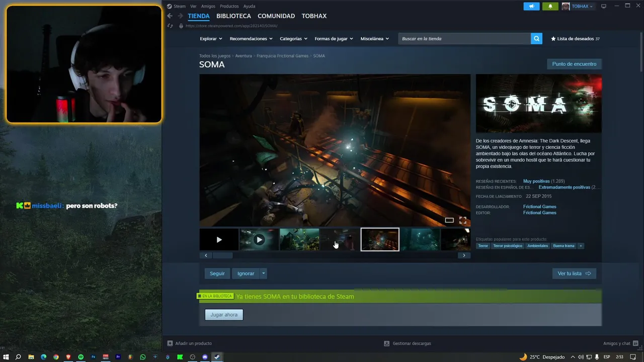
Task: Open Brave browser from the taskbar
Action: tap(68, 357)
